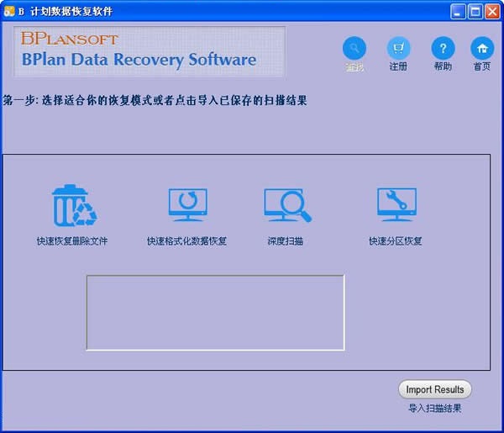Select the deep scan magnifier monitor icon
The width and height of the screenshot is (504, 433).
click(x=287, y=205)
